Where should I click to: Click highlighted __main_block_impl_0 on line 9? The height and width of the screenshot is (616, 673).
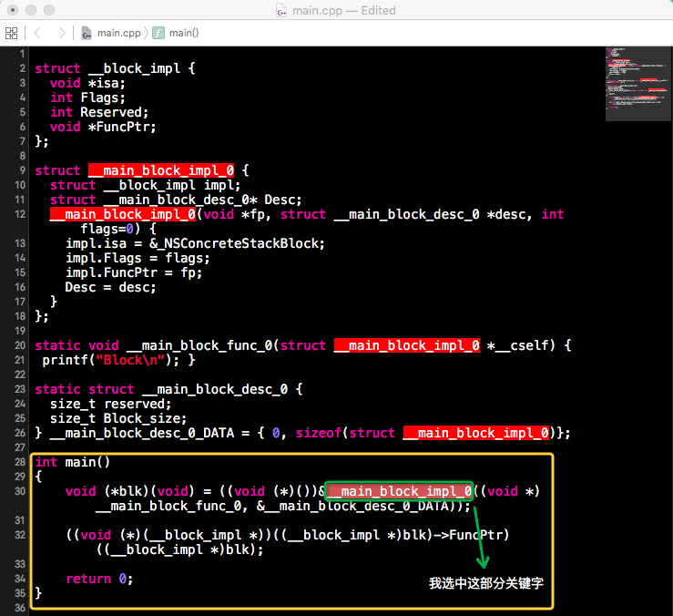coord(161,170)
